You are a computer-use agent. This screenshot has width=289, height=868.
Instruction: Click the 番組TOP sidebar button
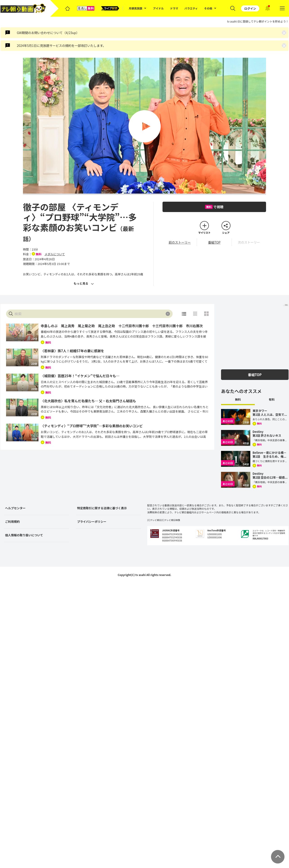click(x=255, y=375)
